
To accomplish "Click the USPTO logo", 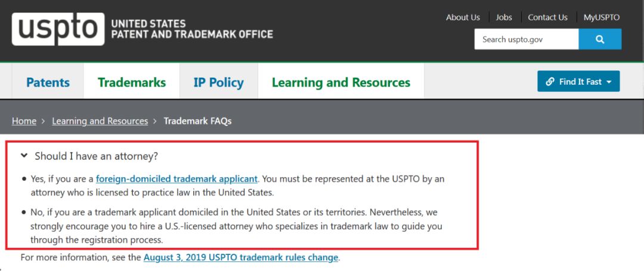I will (58, 29).
